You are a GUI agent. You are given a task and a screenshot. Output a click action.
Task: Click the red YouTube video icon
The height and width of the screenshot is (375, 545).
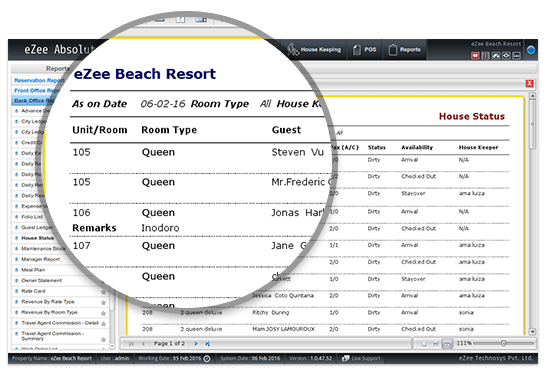point(475,56)
